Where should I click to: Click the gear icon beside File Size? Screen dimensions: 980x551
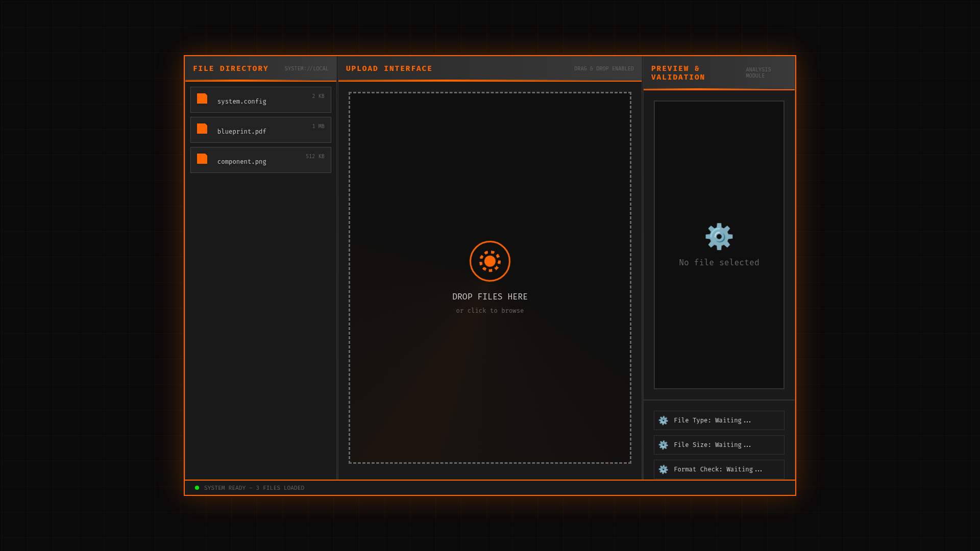click(663, 445)
